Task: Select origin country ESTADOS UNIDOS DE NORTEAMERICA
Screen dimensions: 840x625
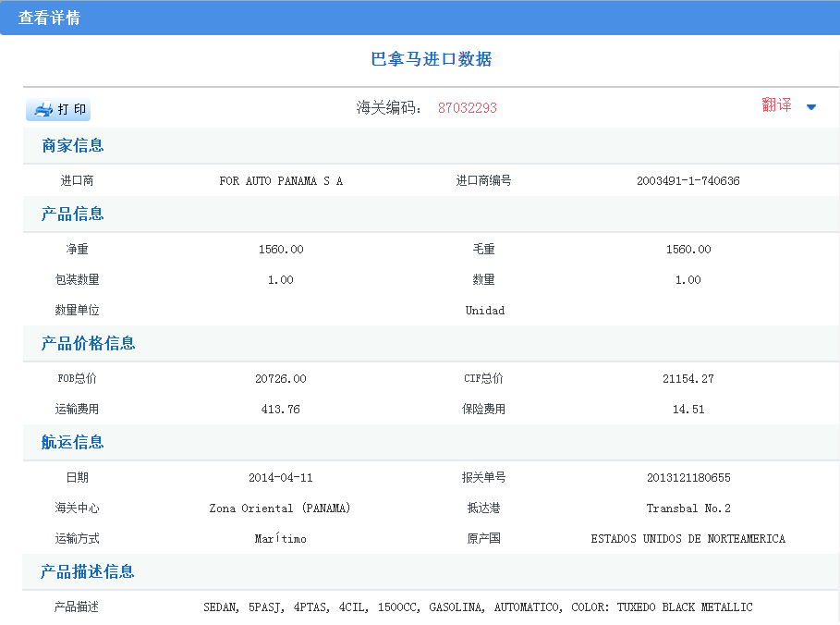Action: tap(688, 539)
